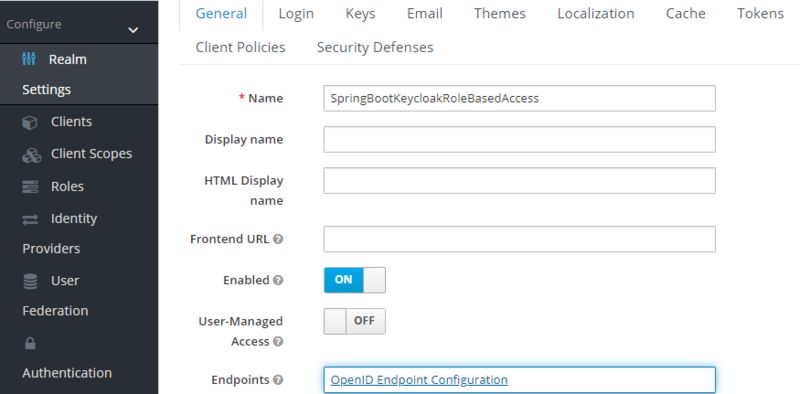Click the Roles list icon
This screenshot has width=800, height=394.
(x=30, y=187)
